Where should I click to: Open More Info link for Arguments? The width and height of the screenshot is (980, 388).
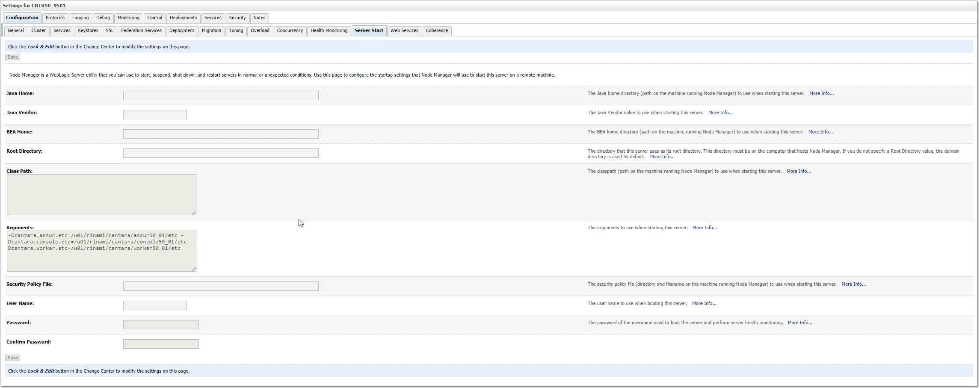[x=705, y=228]
